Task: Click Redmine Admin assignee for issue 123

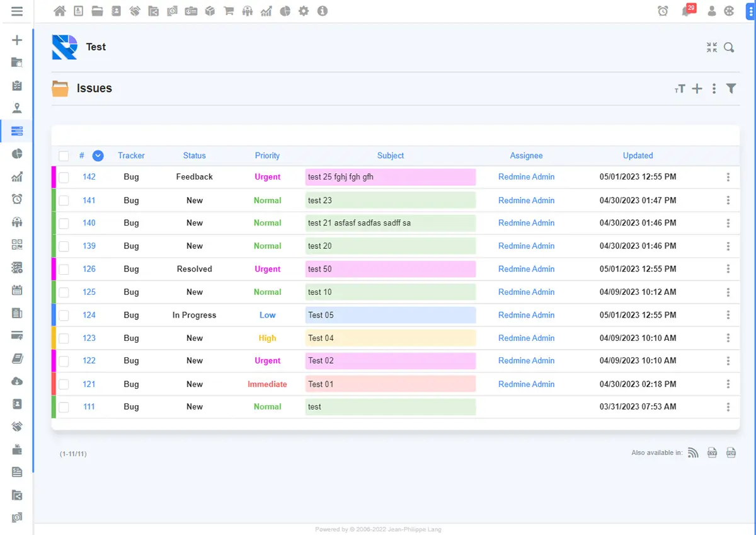Action: (x=526, y=338)
